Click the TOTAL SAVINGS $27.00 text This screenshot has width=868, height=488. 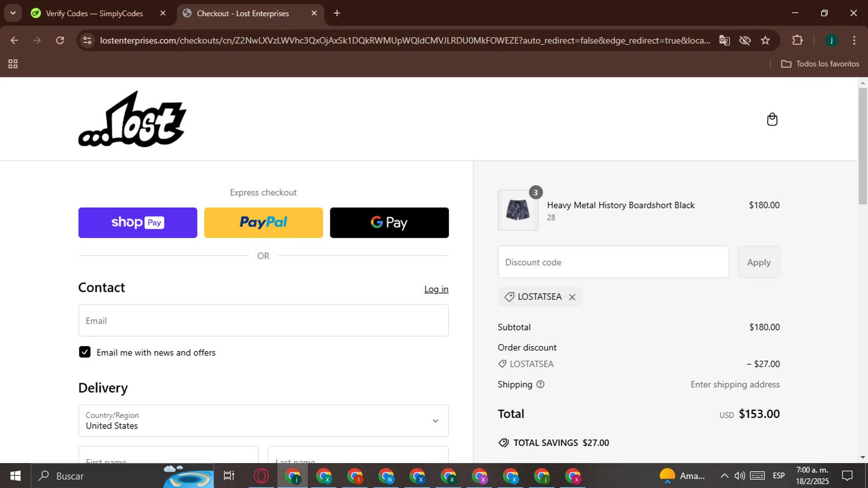tap(561, 443)
